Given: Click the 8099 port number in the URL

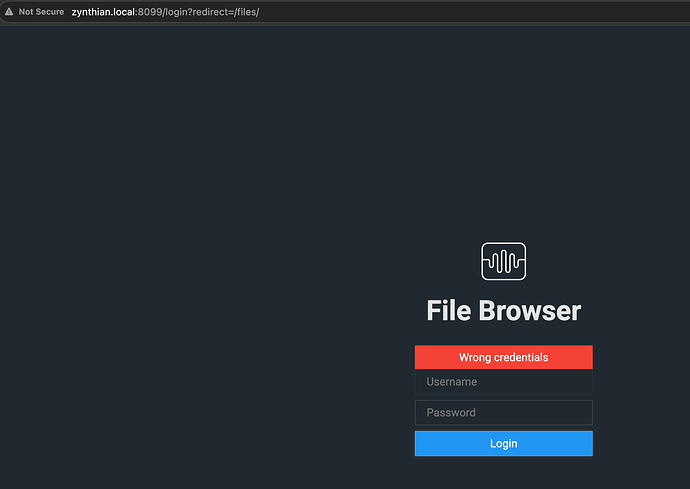Looking at the screenshot, I should point(150,12).
